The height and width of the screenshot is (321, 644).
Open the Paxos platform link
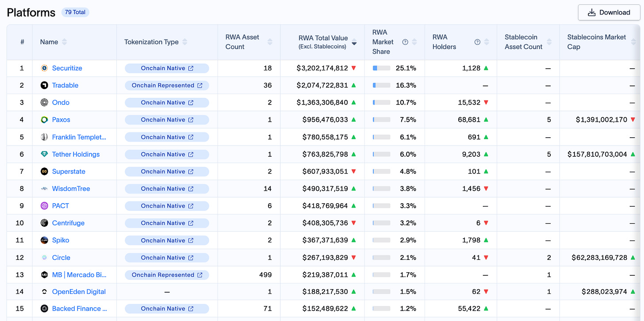click(61, 120)
